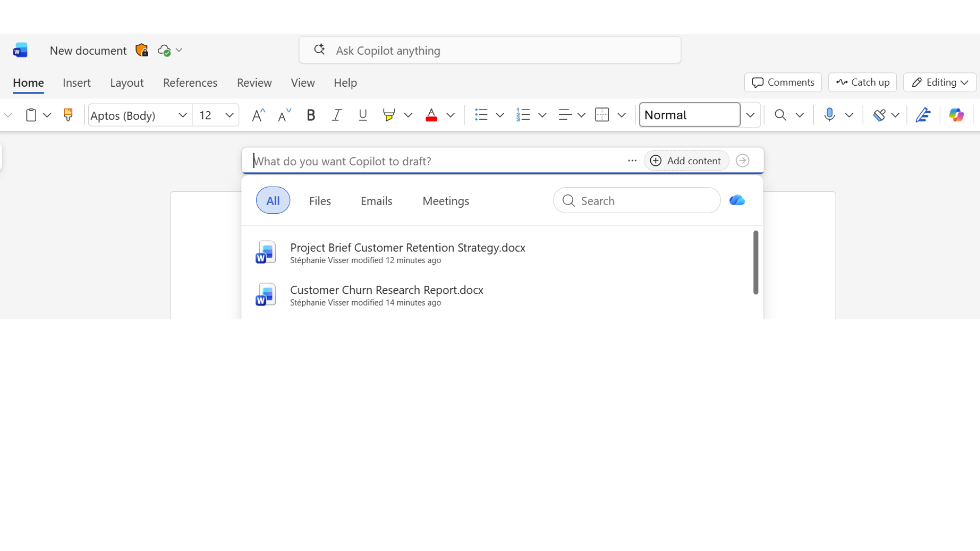
Task: Select the Files filter tab
Action: coord(320,201)
